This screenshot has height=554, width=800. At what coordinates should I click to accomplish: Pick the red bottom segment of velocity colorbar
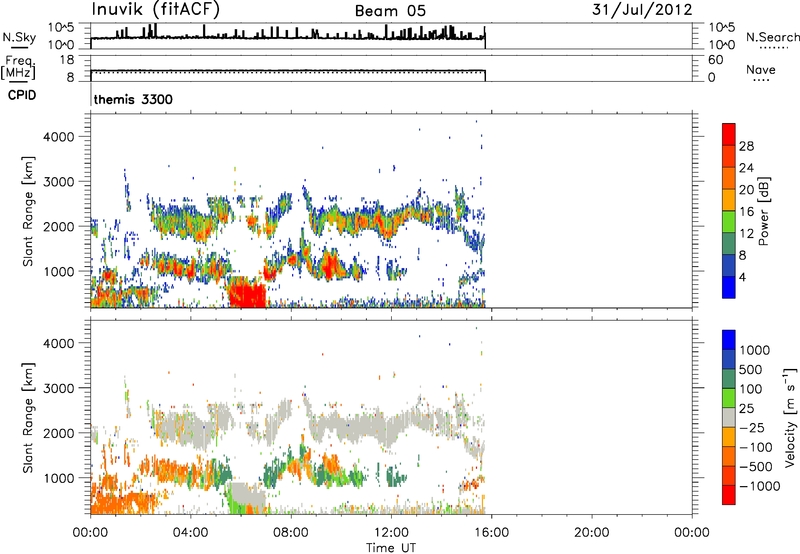coord(729,495)
